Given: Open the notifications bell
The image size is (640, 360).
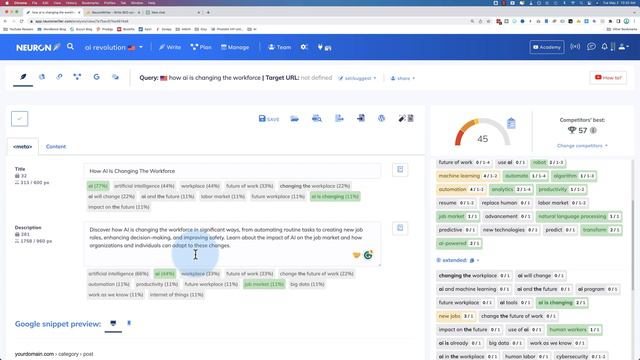Looking at the screenshot, I should [x=604, y=47].
